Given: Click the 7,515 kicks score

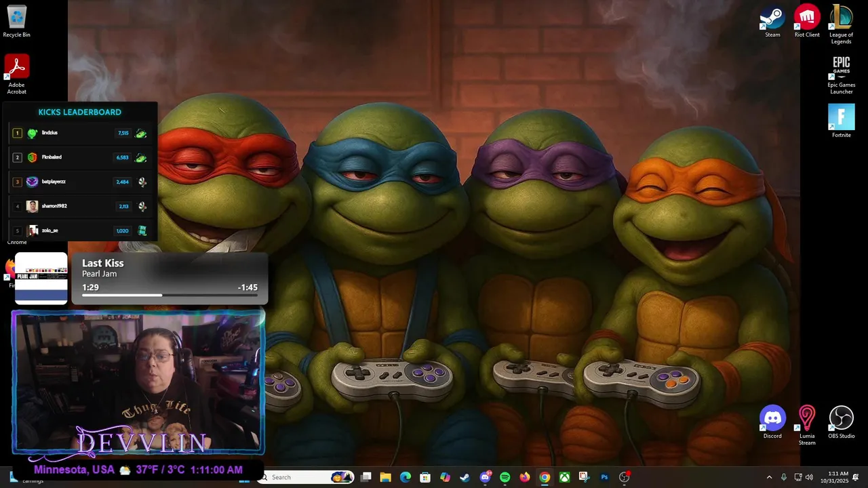Looking at the screenshot, I should pyautogui.click(x=123, y=134).
